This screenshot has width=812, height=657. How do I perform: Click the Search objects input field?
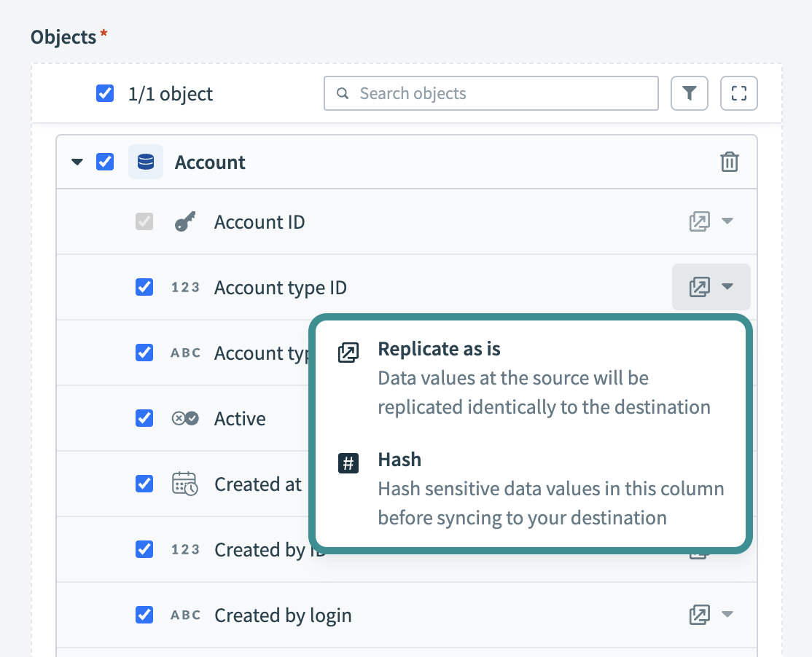(490, 93)
